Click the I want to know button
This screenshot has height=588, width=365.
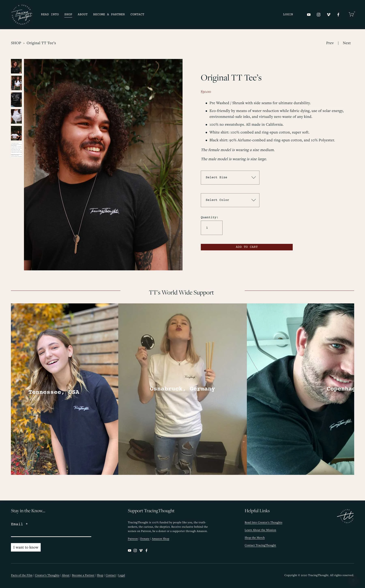(x=26, y=547)
